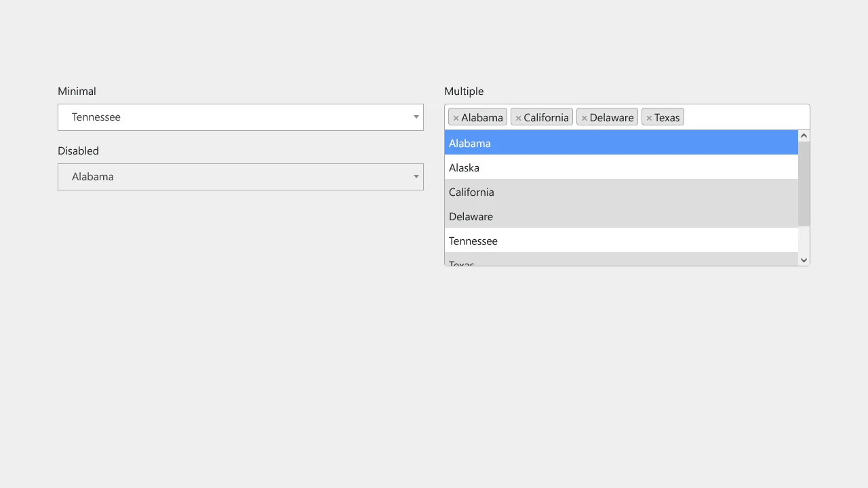This screenshot has width=868, height=488.
Task: Click the scrollbar down arrow
Action: tap(804, 260)
